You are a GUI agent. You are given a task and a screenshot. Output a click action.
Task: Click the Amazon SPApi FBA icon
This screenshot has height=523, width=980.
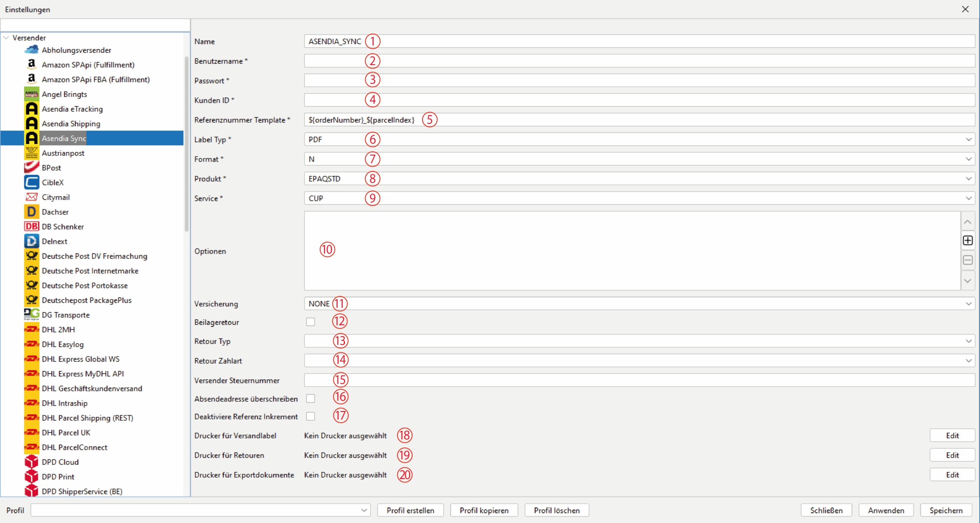pyautogui.click(x=31, y=79)
